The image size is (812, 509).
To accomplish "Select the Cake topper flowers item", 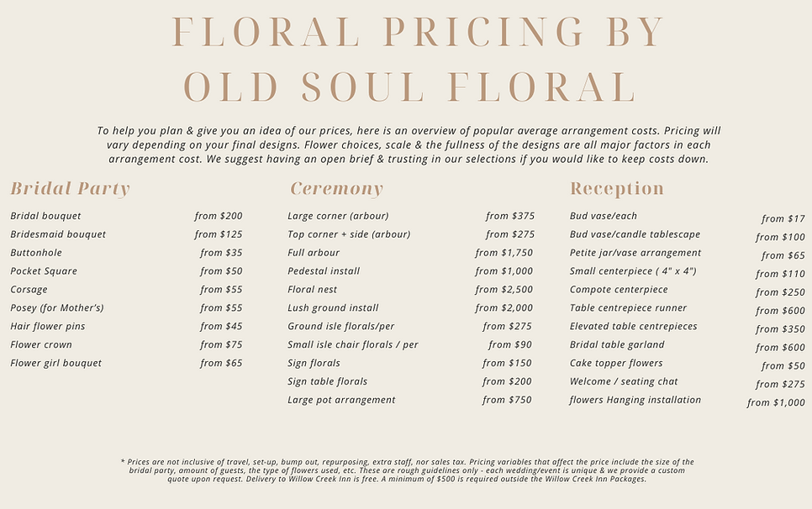I will 616,363.
